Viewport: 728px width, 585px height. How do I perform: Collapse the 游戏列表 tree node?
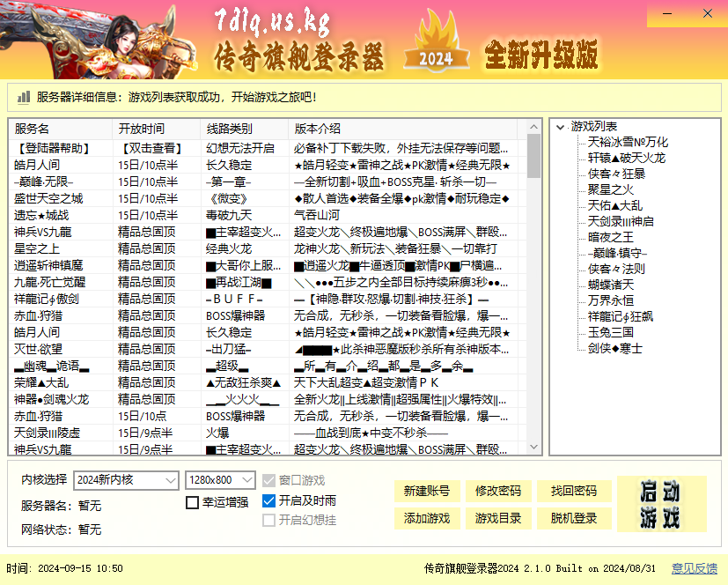(559, 127)
